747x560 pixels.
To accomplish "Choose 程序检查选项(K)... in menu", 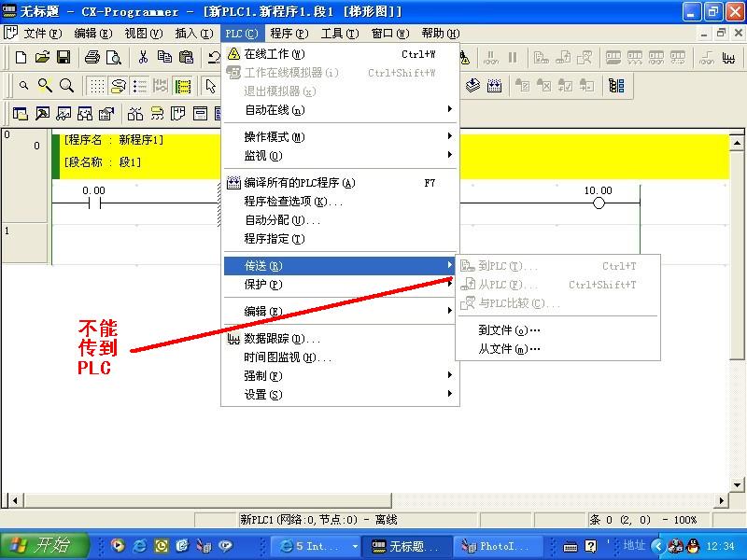I will click(340, 202).
